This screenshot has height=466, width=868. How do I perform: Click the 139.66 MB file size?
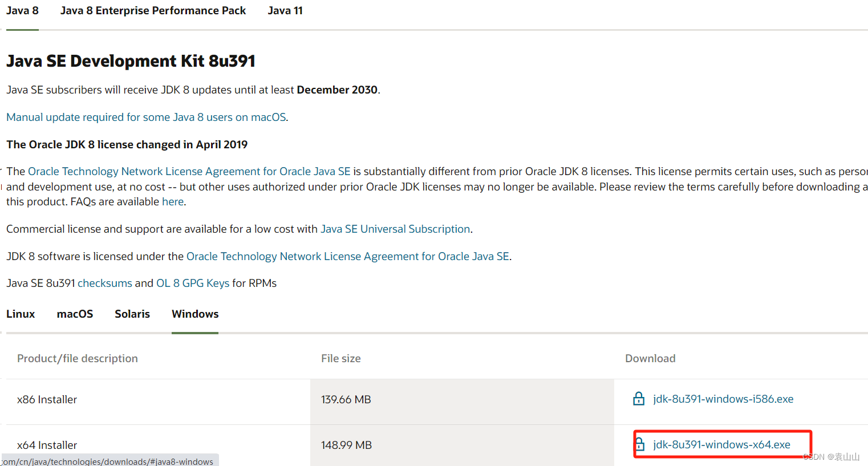click(x=346, y=399)
